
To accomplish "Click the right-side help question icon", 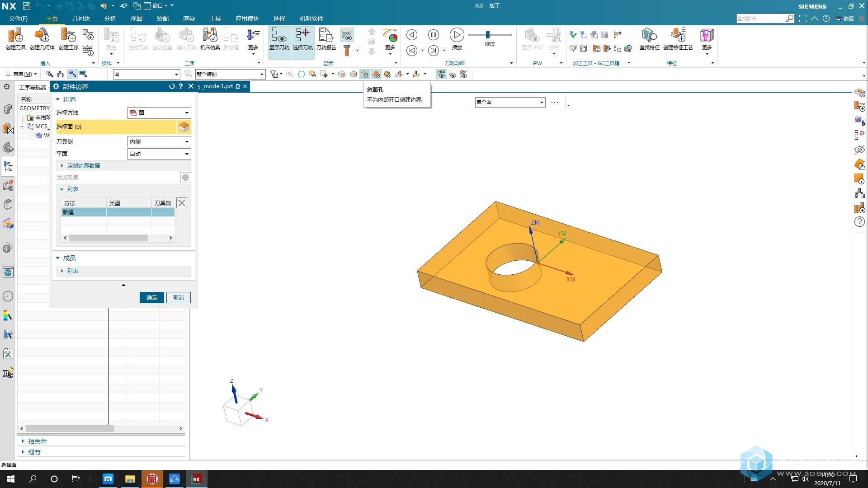I will [x=859, y=222].
